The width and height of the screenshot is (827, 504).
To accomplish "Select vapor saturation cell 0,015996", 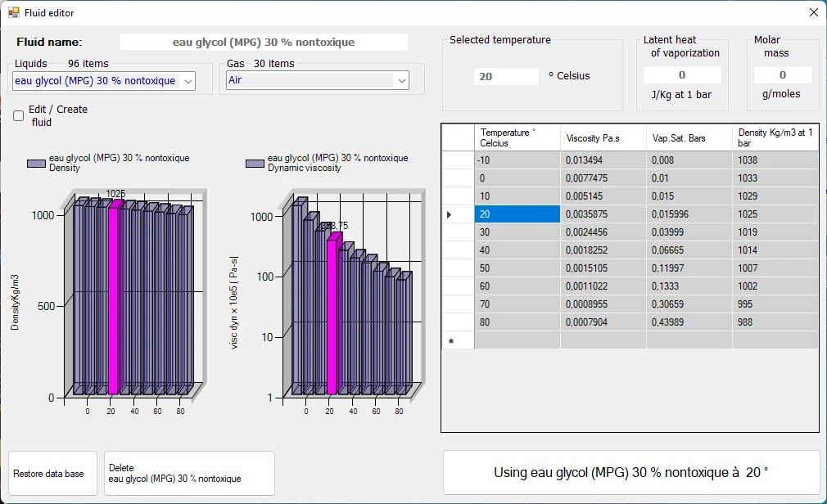I will point(689,214).
